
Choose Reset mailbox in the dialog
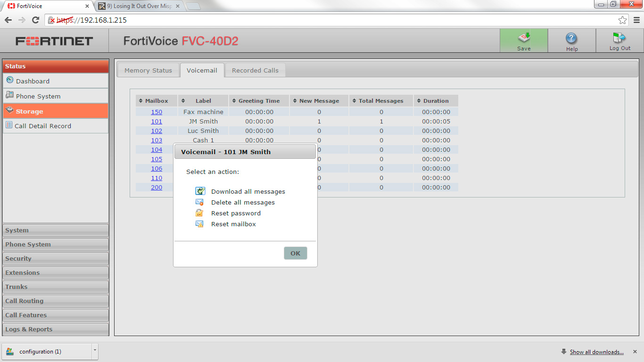233,224
